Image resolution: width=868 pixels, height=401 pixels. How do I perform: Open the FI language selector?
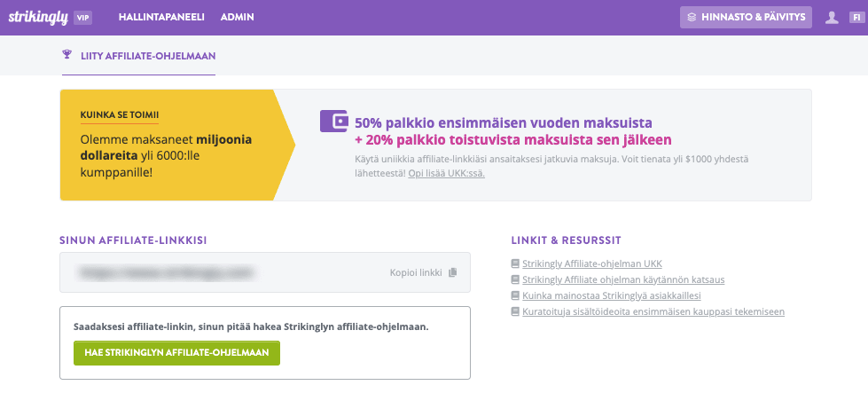click(856, 17)
